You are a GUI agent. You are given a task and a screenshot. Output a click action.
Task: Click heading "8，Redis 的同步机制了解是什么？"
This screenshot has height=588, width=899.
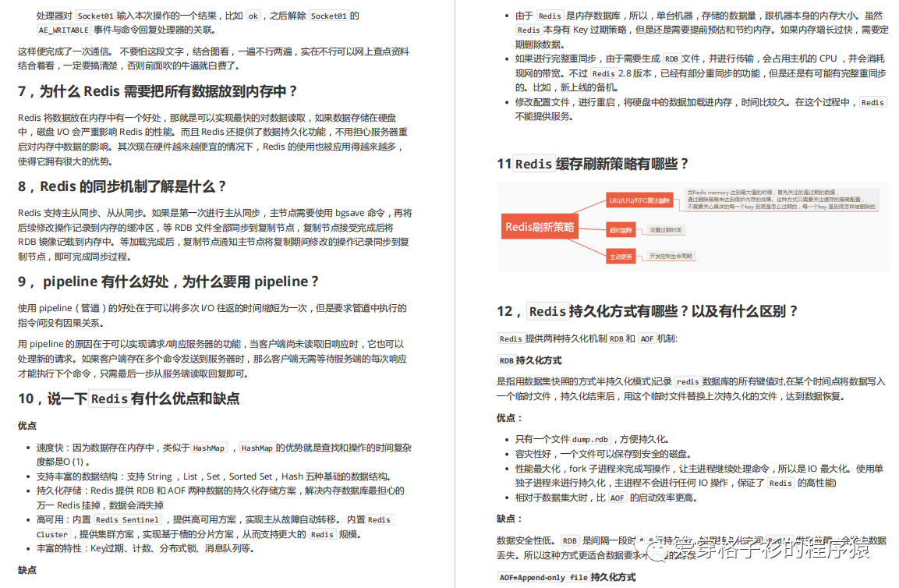pyautogui.click(x=122, y=186)
